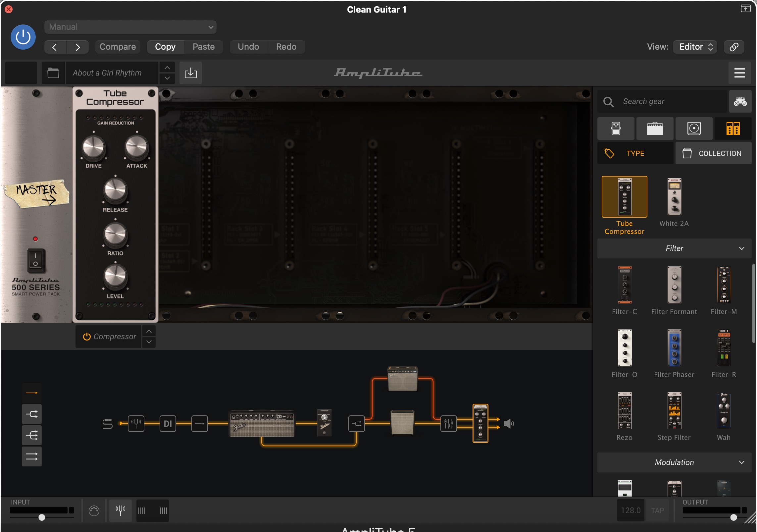Viewport: 757px width, 532px height.
Task: Step preset up with arrow above
Action: click(x=167, y=68)
